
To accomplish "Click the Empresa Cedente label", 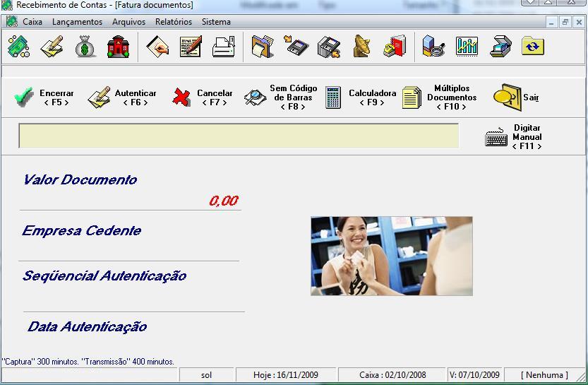I will coord(81,230).
